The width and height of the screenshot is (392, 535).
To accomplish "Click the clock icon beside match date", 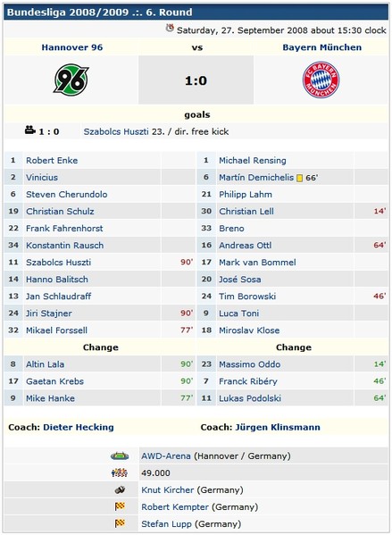I will (x=170, y=29).
